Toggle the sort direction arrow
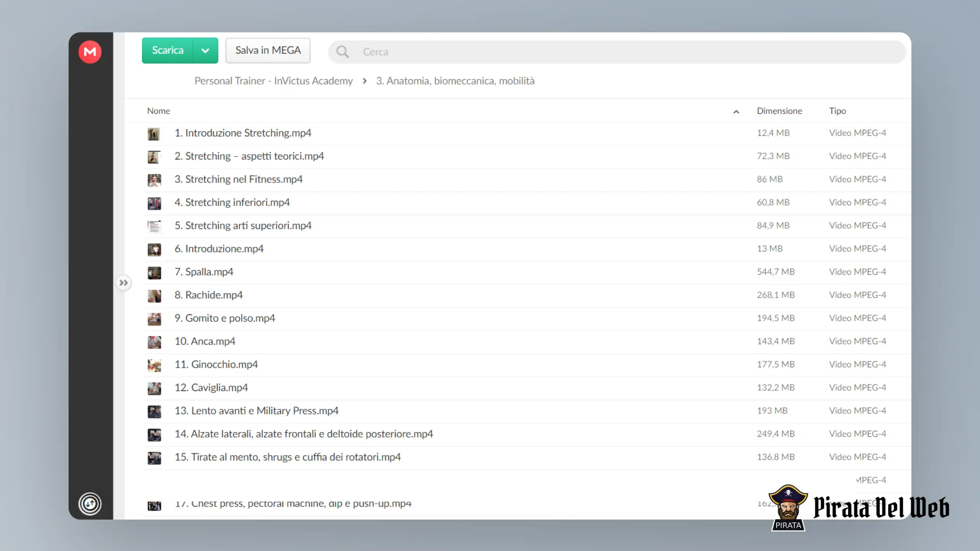980x551 pixels. pyautogui.click(x=736, y=111)
